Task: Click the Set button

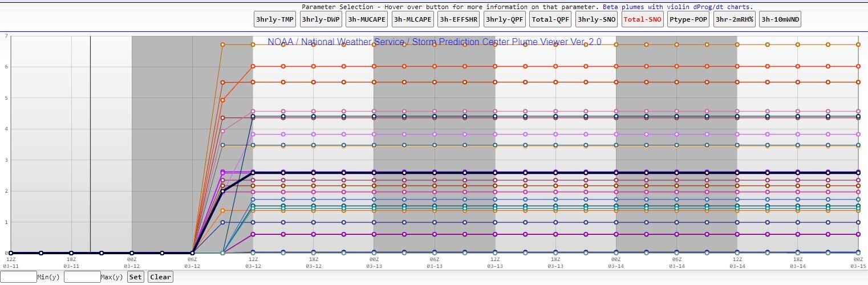Action: tap(135, 277)
